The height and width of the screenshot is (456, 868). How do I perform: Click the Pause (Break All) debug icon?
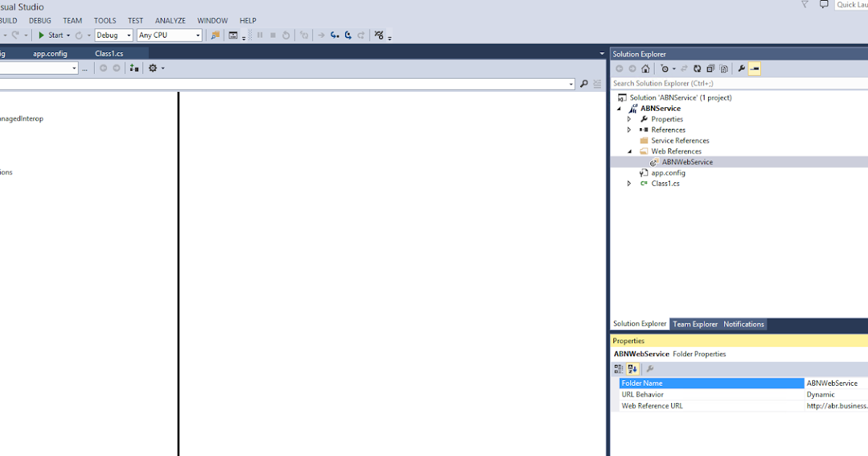click(x=260, y=35)
